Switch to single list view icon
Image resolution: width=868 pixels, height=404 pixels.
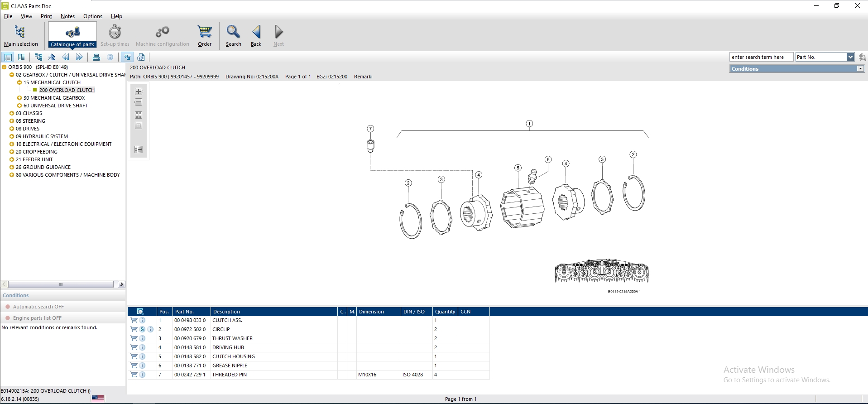point(8,57)
